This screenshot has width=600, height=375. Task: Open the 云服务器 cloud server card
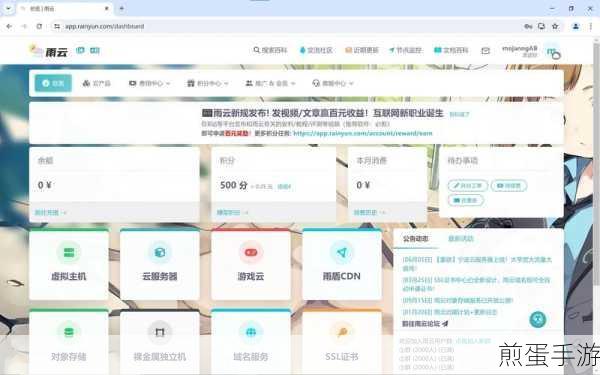pos(160,264)
